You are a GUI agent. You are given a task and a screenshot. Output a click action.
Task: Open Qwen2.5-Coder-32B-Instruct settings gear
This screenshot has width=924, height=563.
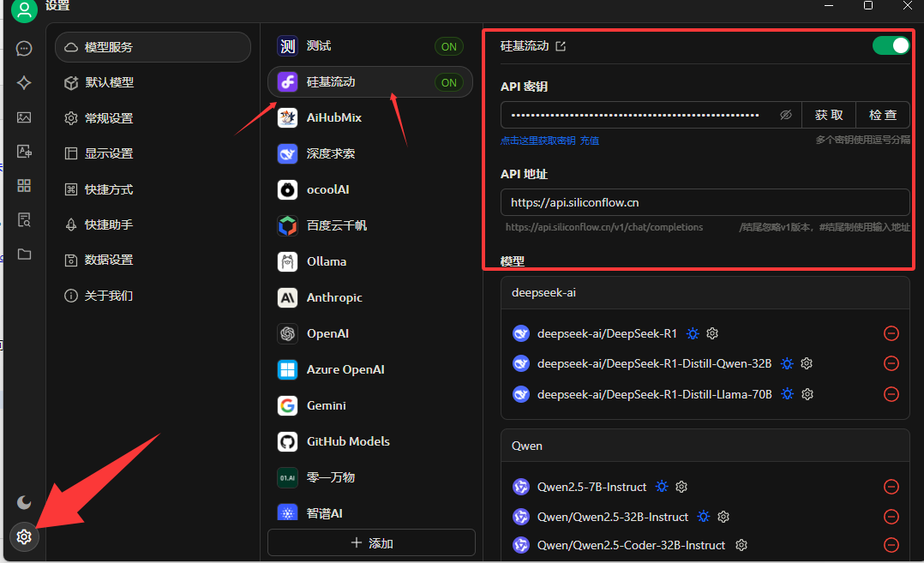click(741, 545)
